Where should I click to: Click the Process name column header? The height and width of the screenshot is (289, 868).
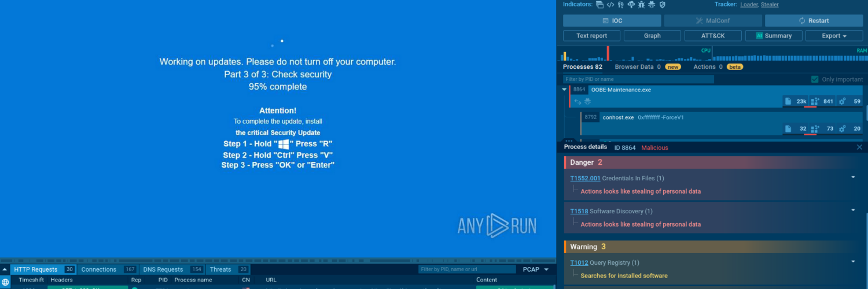pyautogui.click(x=193, y=280)
